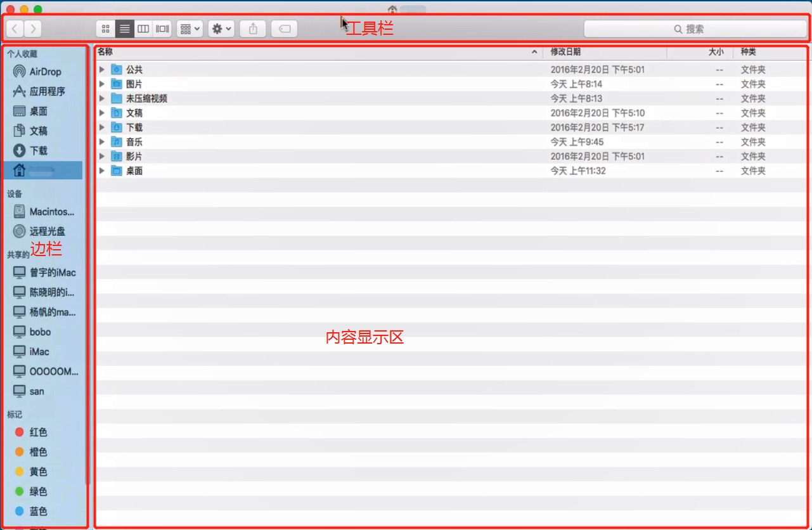Click inside the 搜索 search field
The height and width of the screenshot is (530, 812).
[x=695, y=28]
